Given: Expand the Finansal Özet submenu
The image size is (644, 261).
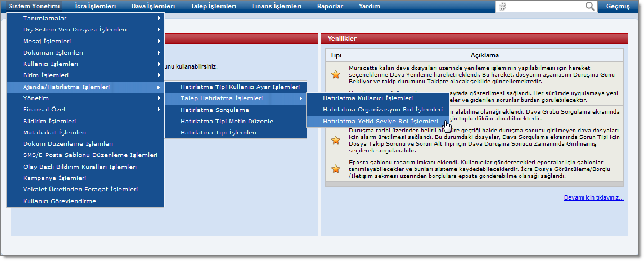Looking at the screenshot, I should (85, 109).
